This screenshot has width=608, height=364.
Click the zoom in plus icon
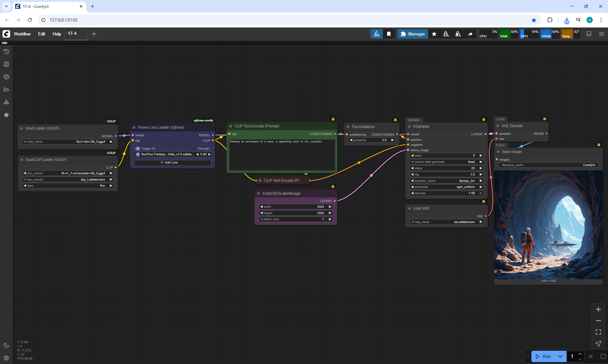(598, 309)
